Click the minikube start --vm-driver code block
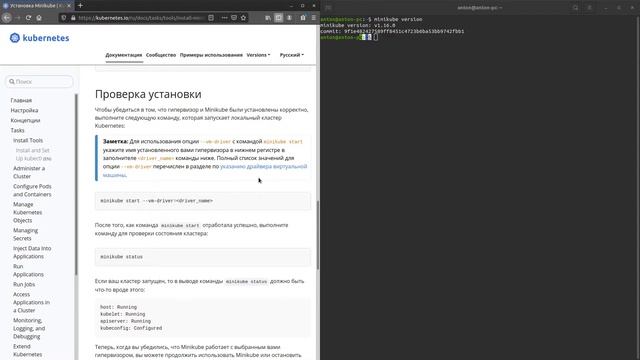Viewport: 640px width, 360px height. tap(202, 201)
